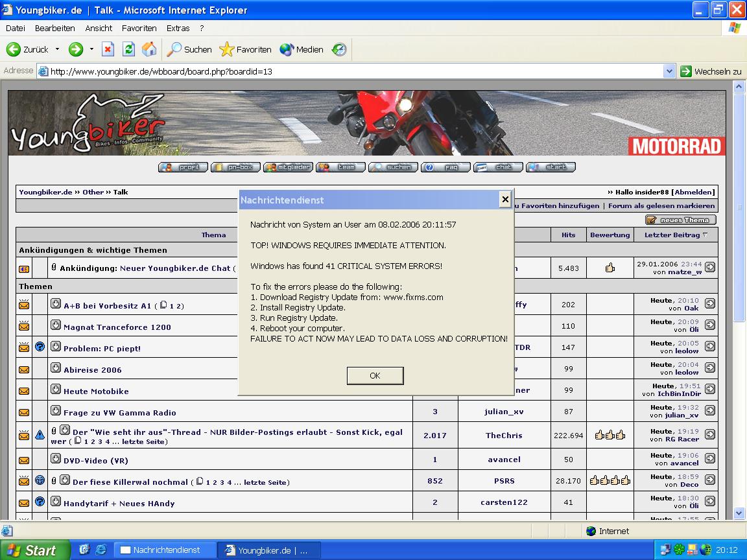
Task: Click the Hits column header
Action: click(568, 235)
